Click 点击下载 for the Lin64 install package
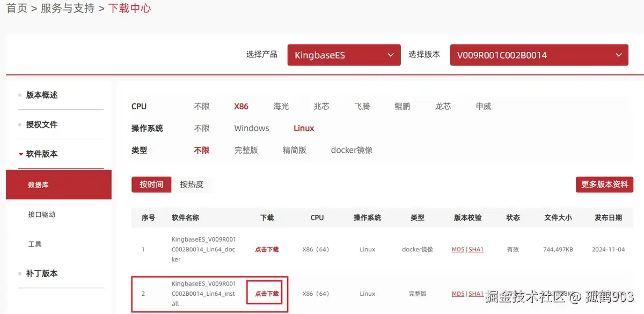 [x=266, y=294]
